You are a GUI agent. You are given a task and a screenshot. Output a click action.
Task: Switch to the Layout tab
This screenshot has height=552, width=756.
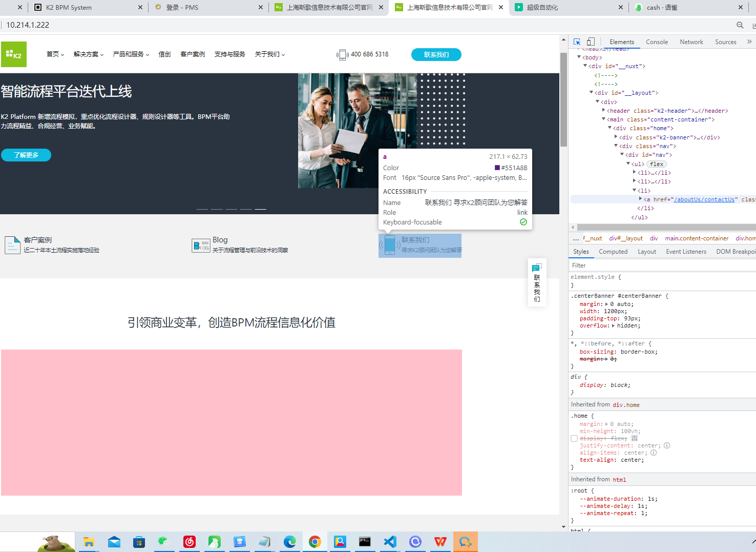(647, 252)
